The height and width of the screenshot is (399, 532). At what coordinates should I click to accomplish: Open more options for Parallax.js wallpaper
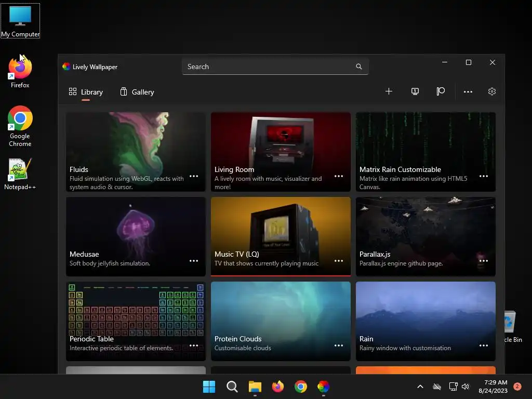484,261
